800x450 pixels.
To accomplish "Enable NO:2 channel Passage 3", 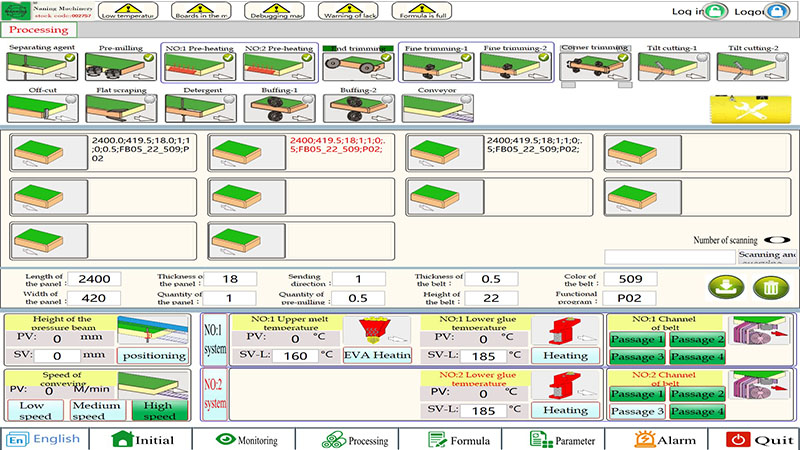I will (x=636, y=411).
